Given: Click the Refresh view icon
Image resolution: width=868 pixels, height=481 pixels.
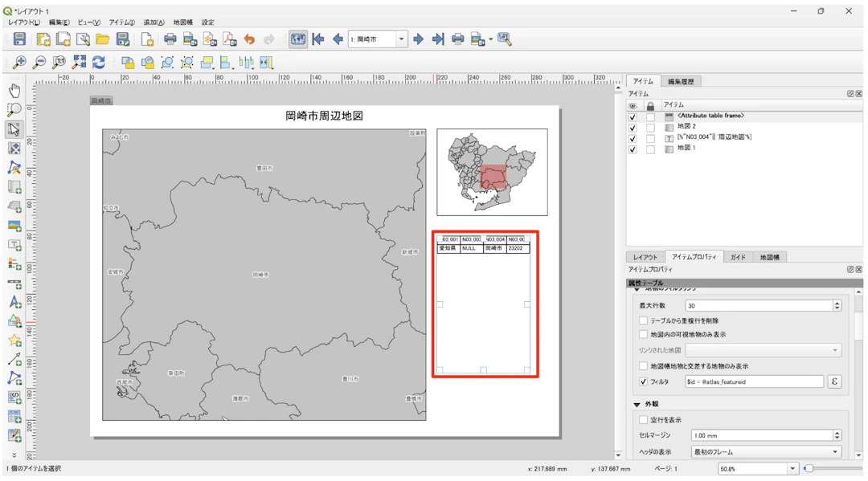Looking at the screenshot, I should tap(98, 63).
